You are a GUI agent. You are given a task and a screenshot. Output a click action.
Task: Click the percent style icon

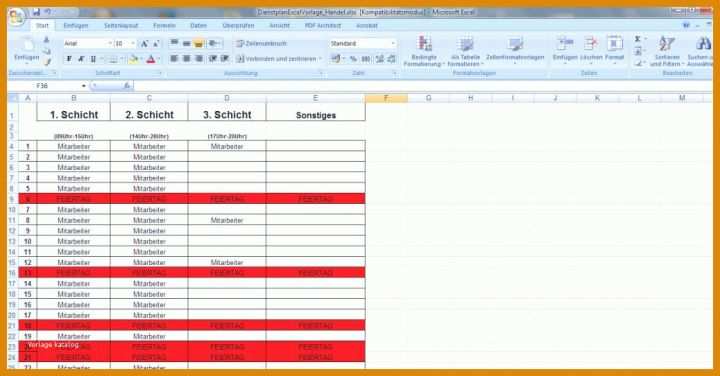click(x=353, y=59)
